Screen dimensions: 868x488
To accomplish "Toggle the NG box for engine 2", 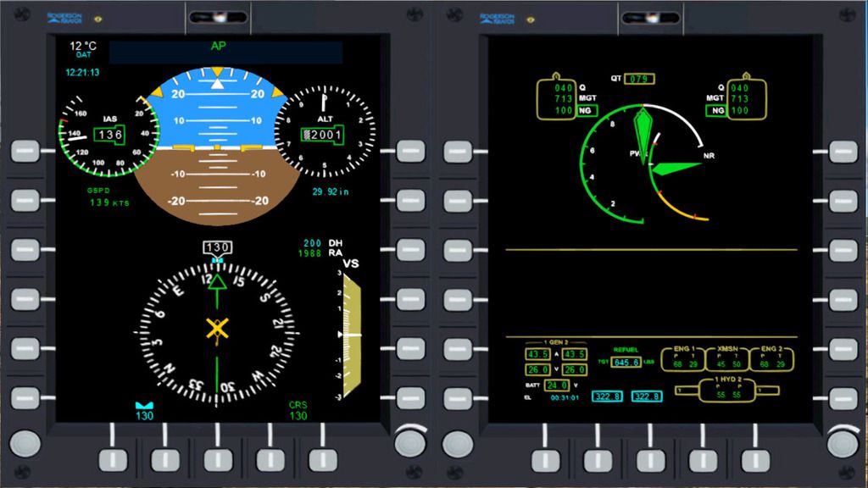I will [717, 111].
